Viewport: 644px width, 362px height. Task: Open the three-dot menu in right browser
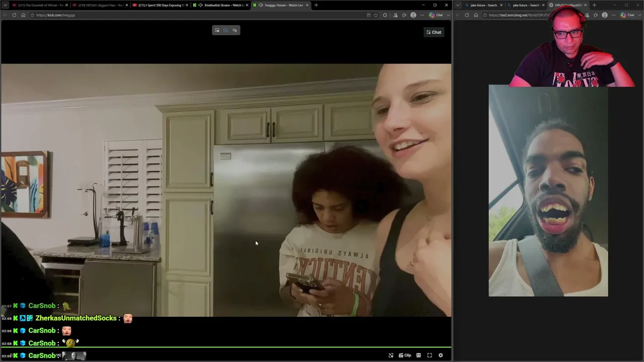[x=613, y=15]
